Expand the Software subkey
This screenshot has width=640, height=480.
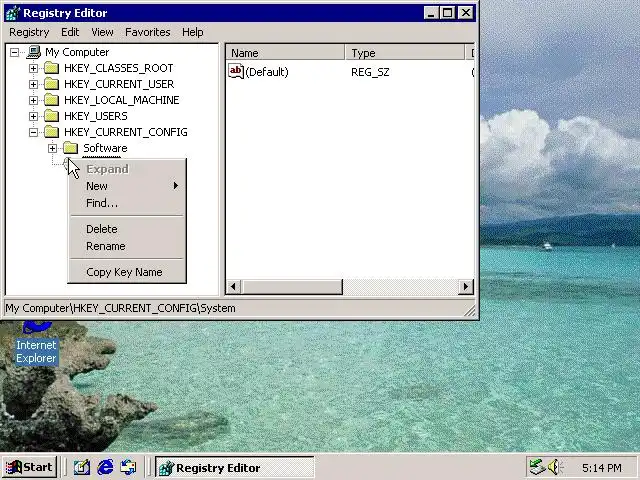(x=53, y=148)
